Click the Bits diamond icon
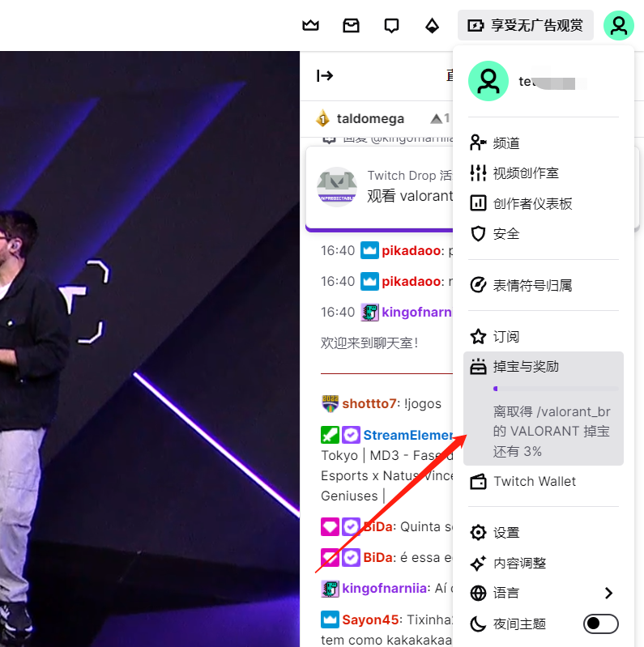The image size is (644, 647). tap(432, 26)
